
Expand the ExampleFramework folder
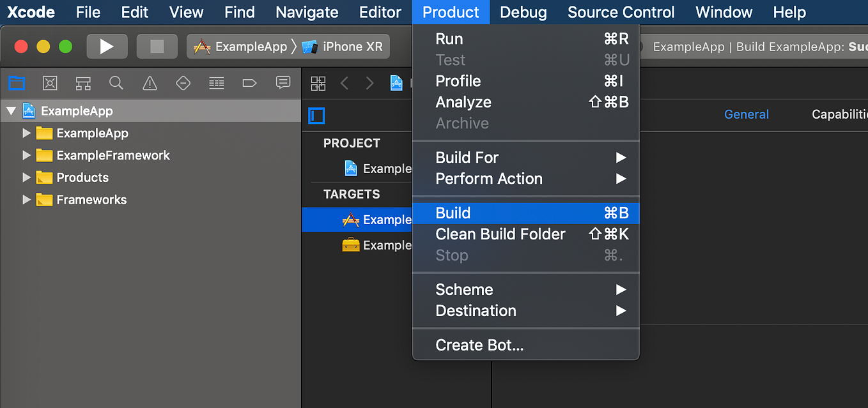pyautogui.click(x=26, y=155)
